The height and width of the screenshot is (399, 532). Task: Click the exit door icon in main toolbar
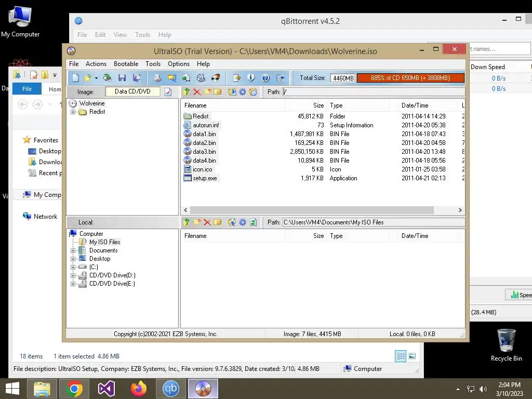click(x=280, y=78)
